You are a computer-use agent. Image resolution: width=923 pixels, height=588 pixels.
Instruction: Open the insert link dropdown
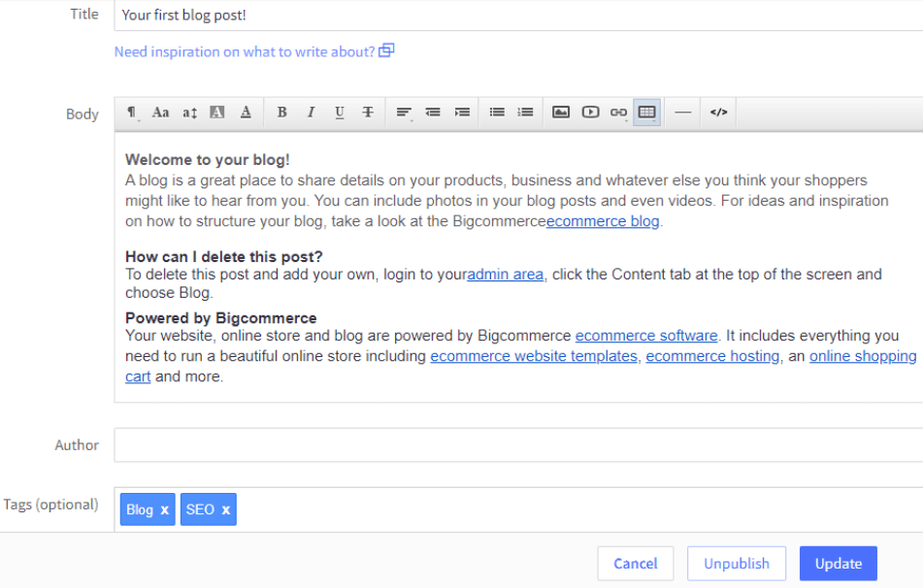618,112
